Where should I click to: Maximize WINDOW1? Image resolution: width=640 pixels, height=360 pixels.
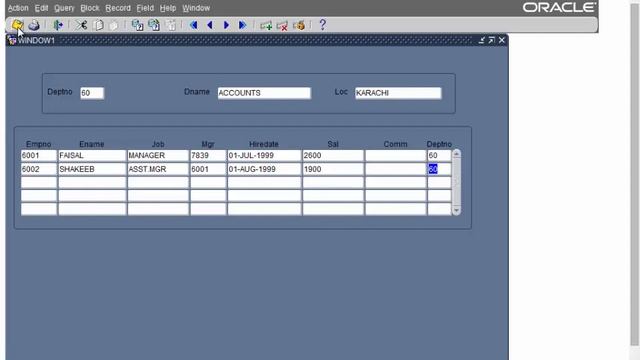point(491,40)
